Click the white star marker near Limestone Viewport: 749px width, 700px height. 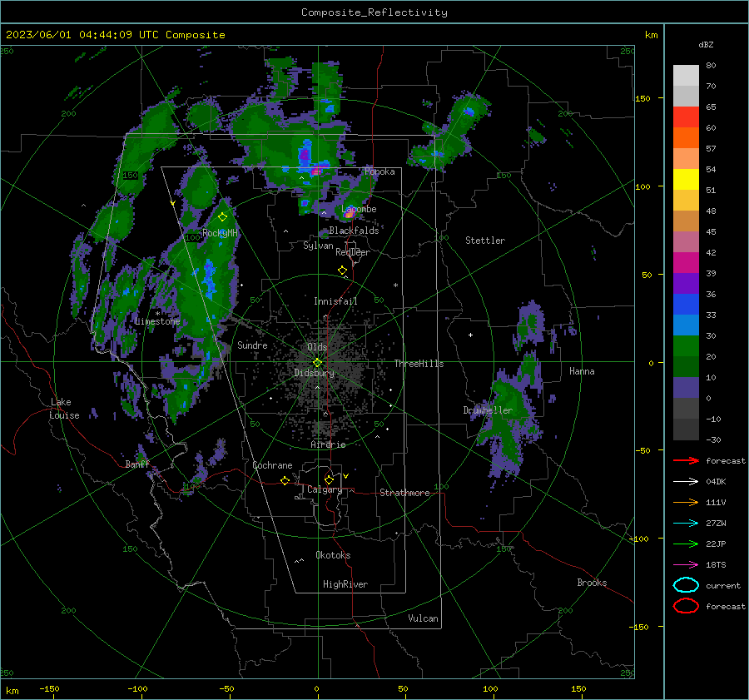click(157, 314)
